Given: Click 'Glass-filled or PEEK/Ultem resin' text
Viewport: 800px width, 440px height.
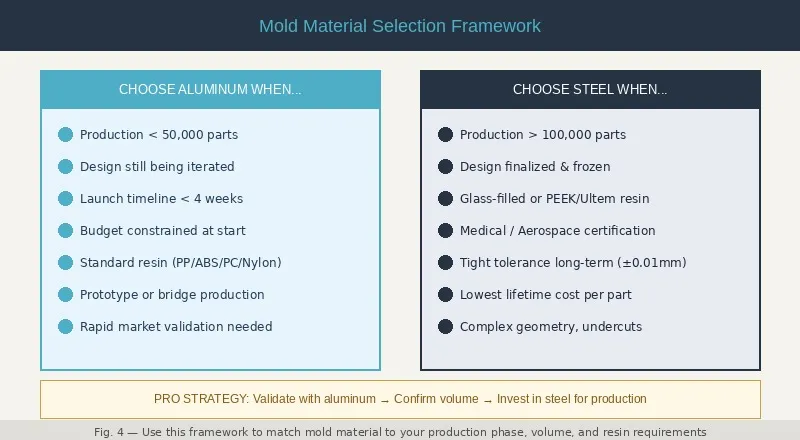Looking at the screenshot, I should (x=555, y=199).
